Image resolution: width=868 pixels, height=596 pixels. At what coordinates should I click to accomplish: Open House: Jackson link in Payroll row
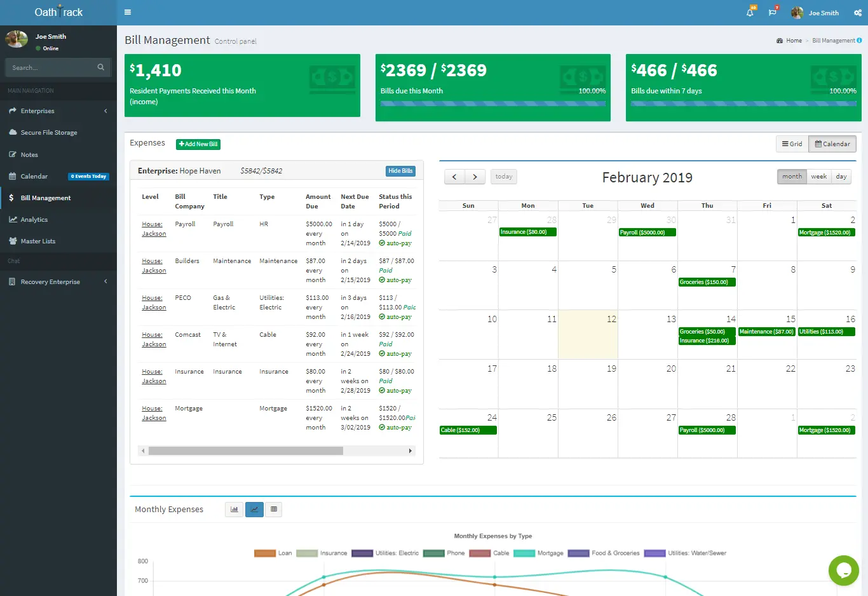(x=154, y=229)
